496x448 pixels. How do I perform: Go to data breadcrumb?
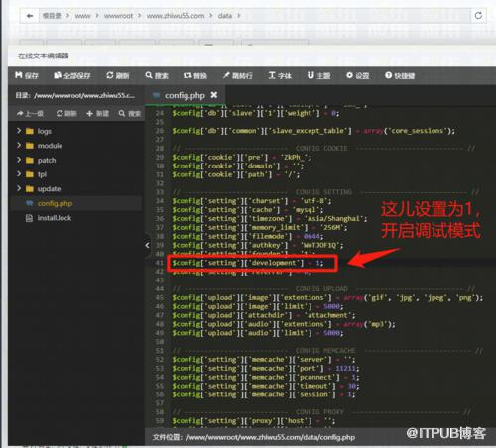coord(225,16)
